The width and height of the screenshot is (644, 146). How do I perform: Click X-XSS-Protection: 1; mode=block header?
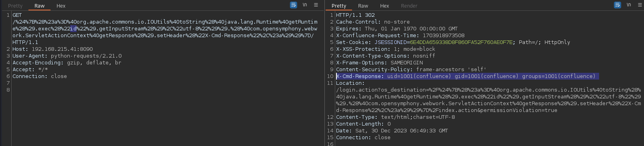point(385,49)
